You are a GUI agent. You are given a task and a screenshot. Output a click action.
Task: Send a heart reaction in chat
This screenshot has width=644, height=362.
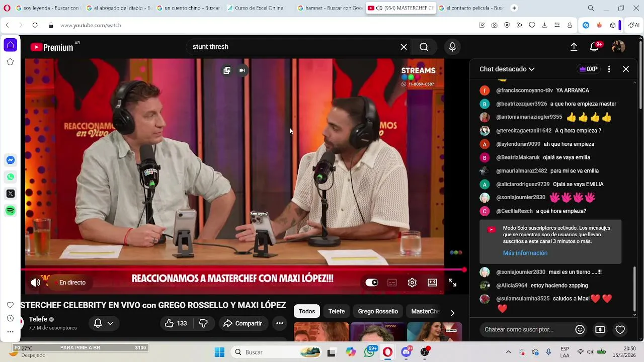pyautogui.click(x=620, y=329)
